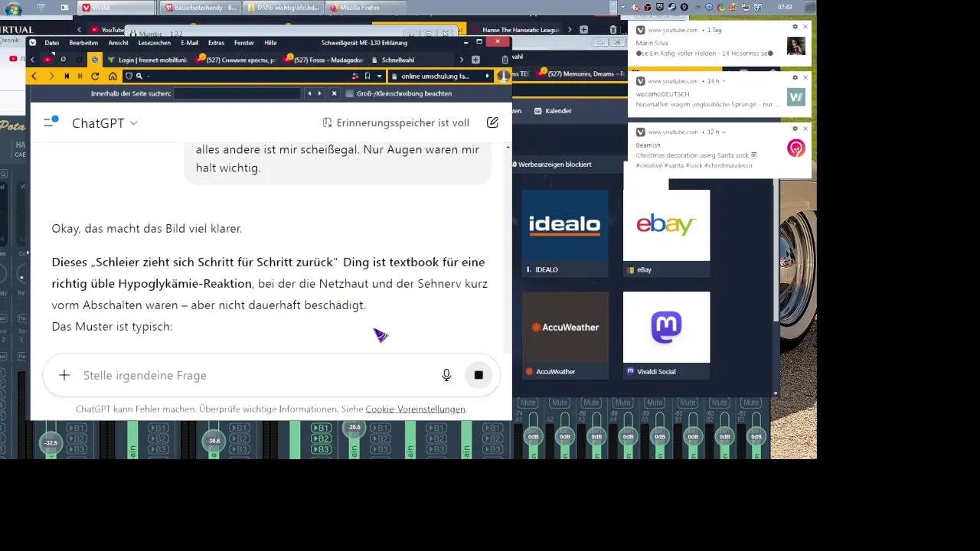
Task: Open the profile avatar in the toolbar
Action: point(503,77)
